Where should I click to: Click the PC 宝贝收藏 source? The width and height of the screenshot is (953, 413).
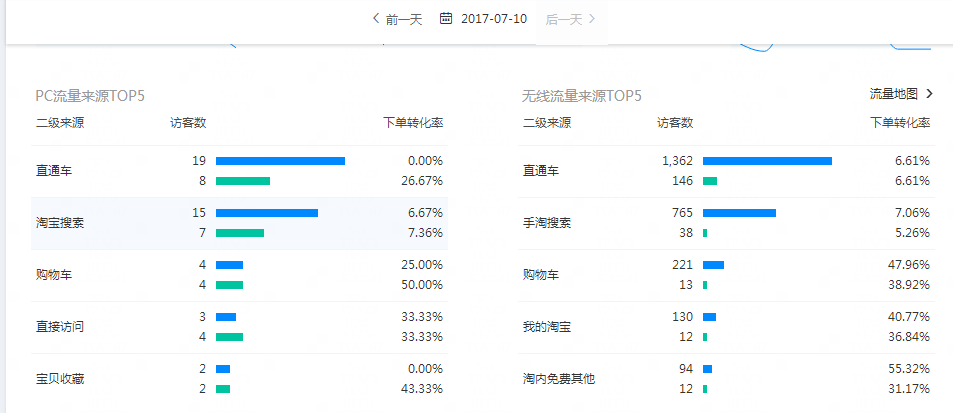coord(60,379)
